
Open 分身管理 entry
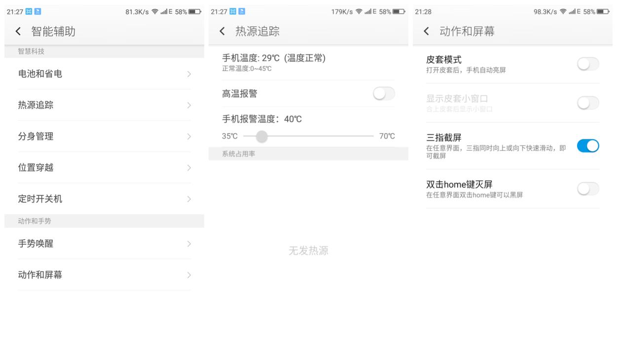pos(104,137)
